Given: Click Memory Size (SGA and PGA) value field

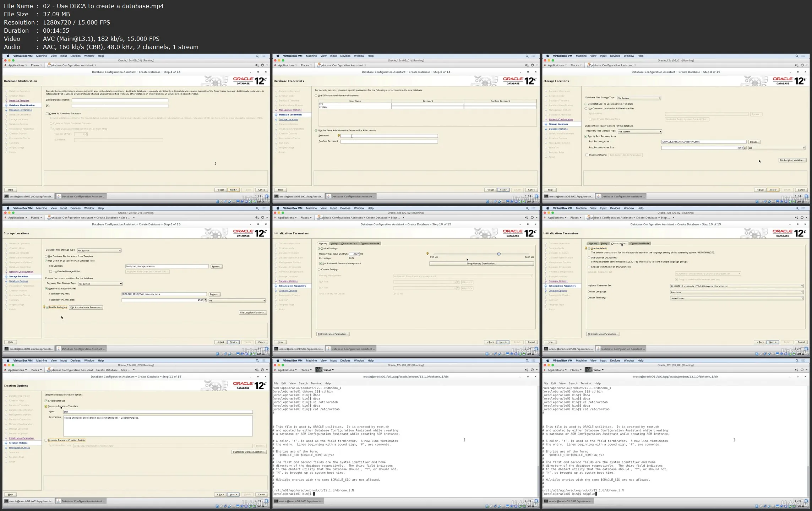Looking at the screenshot, I should click(x=354, y=254).
